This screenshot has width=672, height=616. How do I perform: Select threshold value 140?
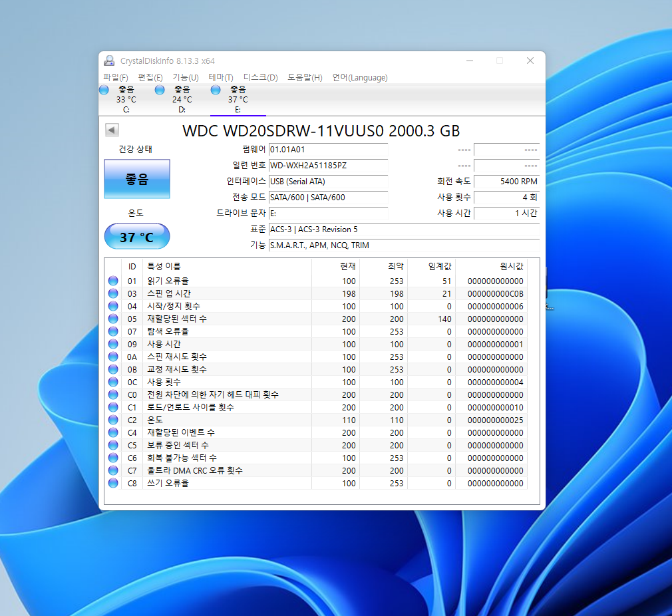coord(444,319)
